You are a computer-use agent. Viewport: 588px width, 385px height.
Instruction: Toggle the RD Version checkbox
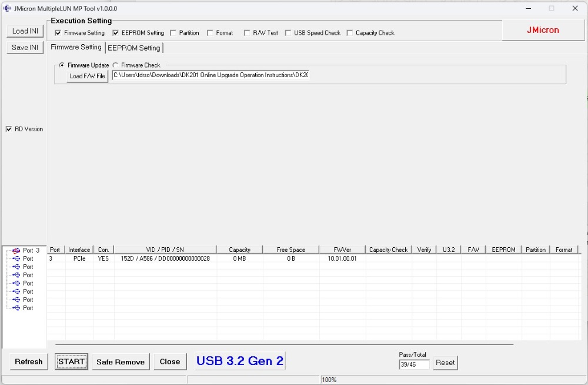pos(9,129)
